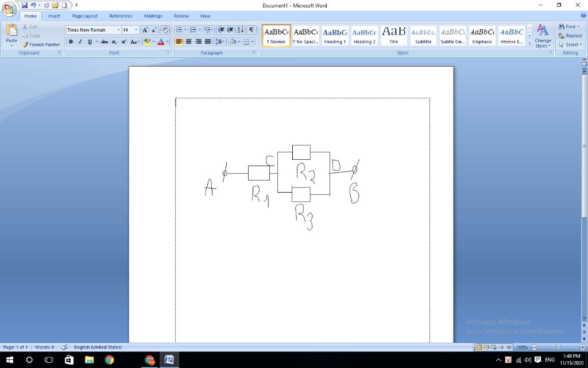Zoom out with the minus button
588x368 pixels.
click(x=535, y=347)
